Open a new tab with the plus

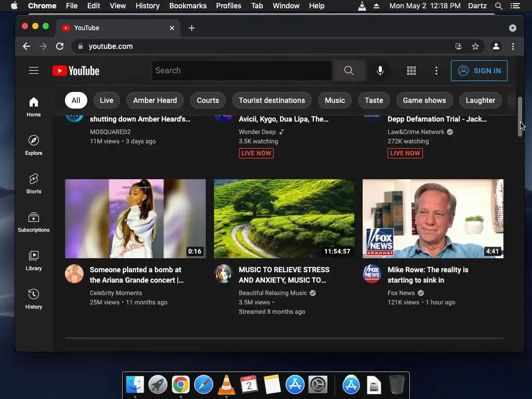pos(192,28)
